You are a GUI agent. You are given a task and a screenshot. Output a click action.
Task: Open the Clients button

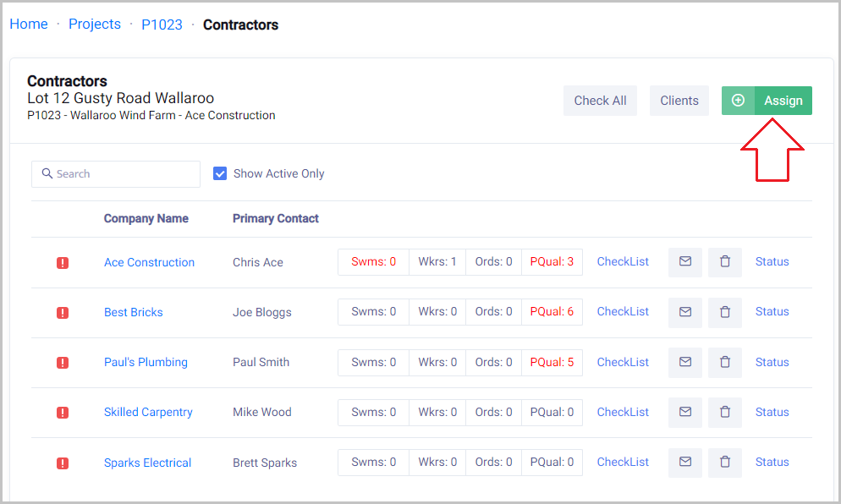pos(679,101)
